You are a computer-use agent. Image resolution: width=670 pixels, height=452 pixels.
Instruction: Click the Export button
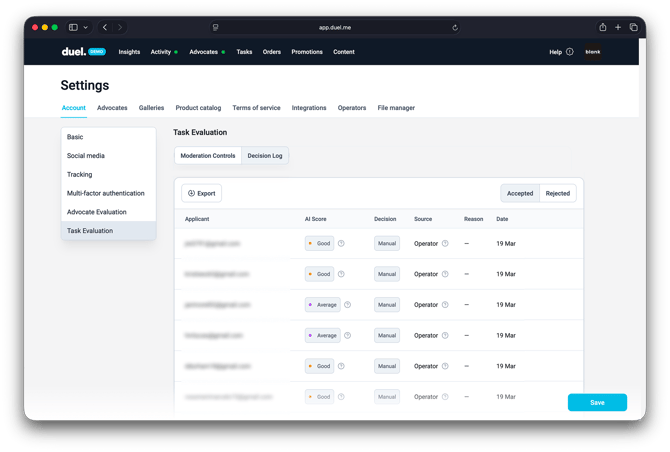(x=201, y=193)
